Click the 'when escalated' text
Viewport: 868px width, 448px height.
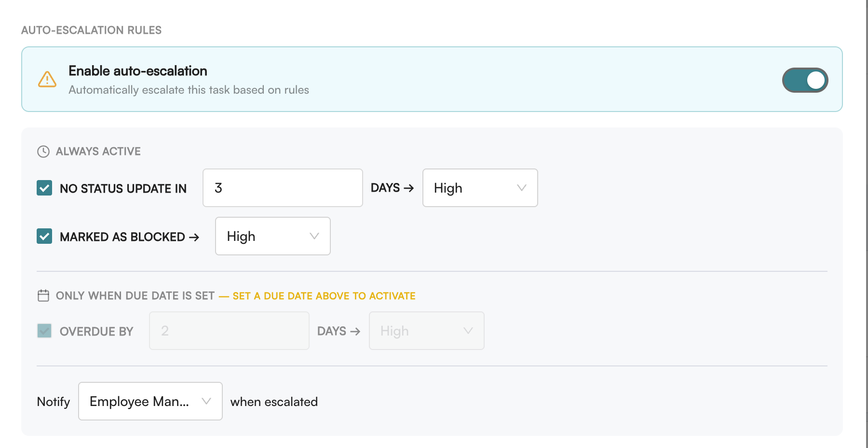[x=274, y=402]
